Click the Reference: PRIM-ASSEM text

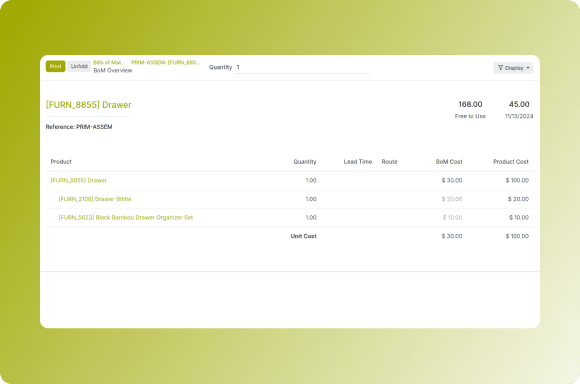click(x=79, y=127)
